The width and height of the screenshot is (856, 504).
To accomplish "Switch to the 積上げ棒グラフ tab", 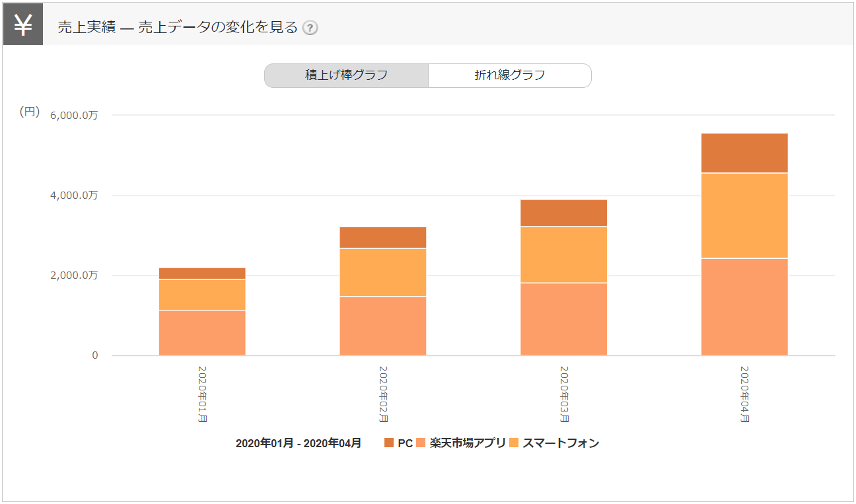I will point(346,75).
